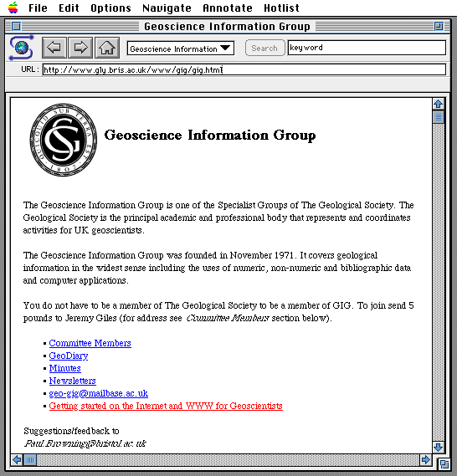
Task: Click the vertical scrollbar thumb
Action: (439, 117)
